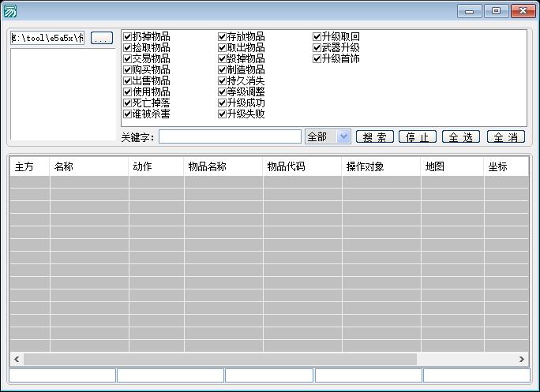Uncheck 使用物品 filter
Screen dimensions: 540x392
pos(127,91)
